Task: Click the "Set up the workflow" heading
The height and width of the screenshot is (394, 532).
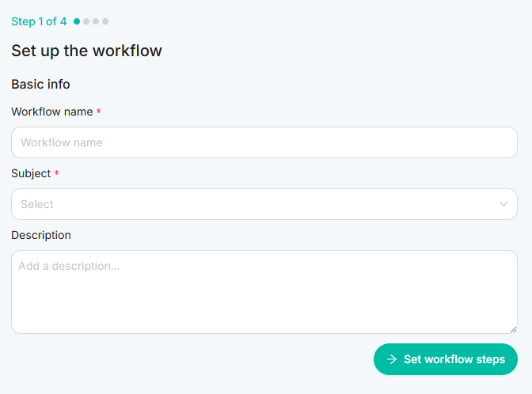Action: click(x=86, y=51)
